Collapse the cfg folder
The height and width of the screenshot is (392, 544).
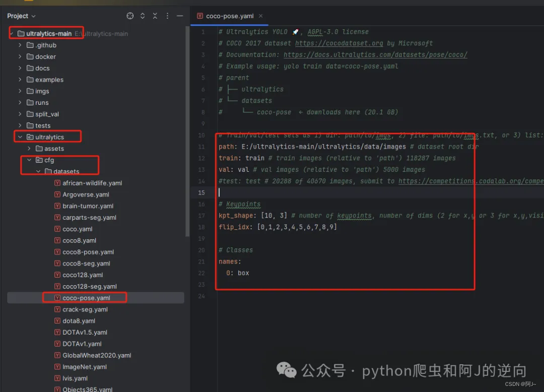pos(29,160)
